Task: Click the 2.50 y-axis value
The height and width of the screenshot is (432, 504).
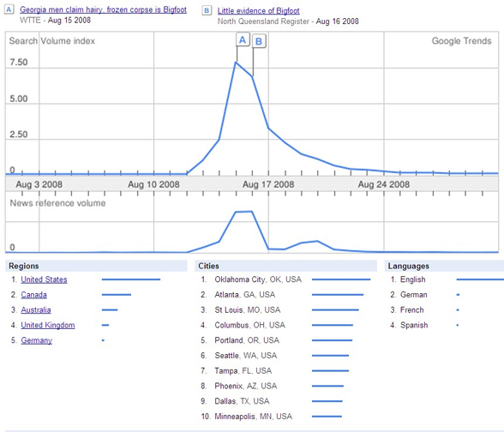Action: click(x=19, y=135)
